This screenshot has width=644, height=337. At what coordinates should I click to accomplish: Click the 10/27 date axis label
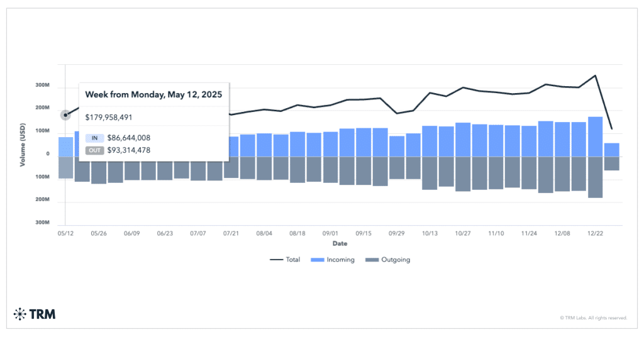pos(463,233)
